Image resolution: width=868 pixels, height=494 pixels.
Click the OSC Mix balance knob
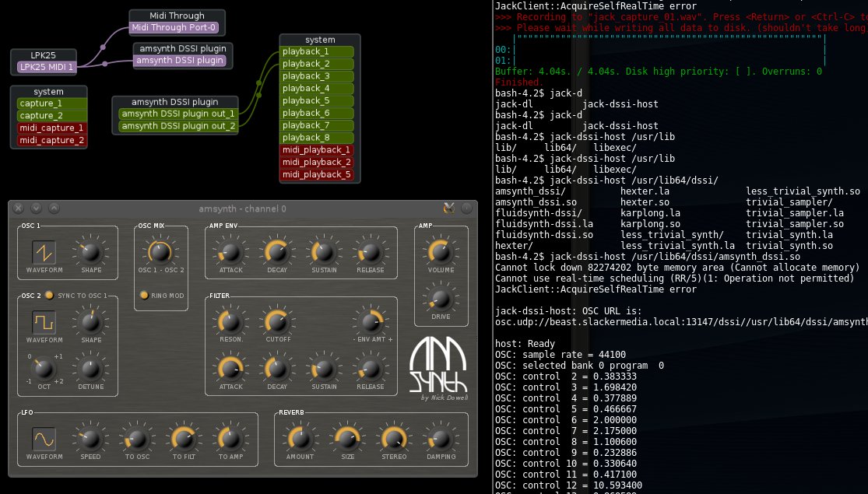tap(159, 251)
